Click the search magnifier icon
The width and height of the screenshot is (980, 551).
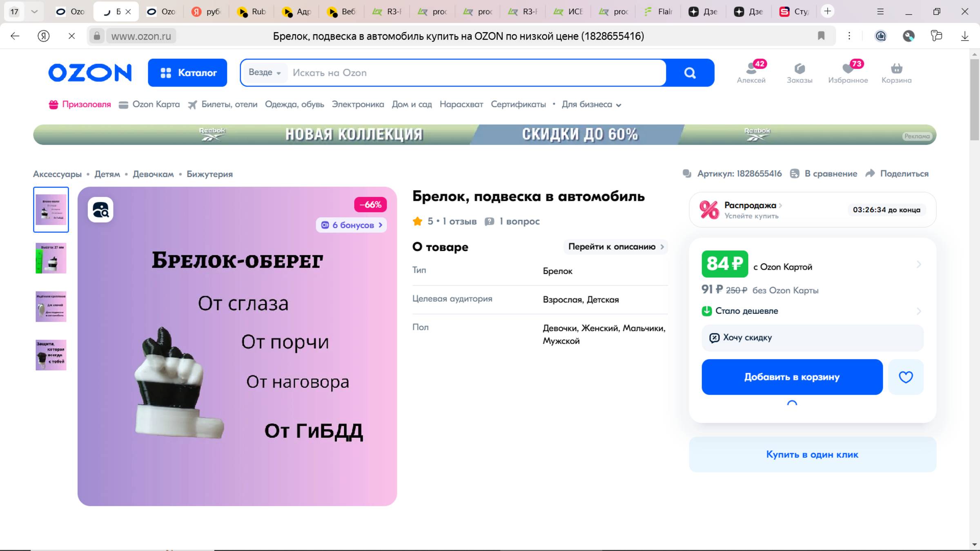click(x=689, y=73)
